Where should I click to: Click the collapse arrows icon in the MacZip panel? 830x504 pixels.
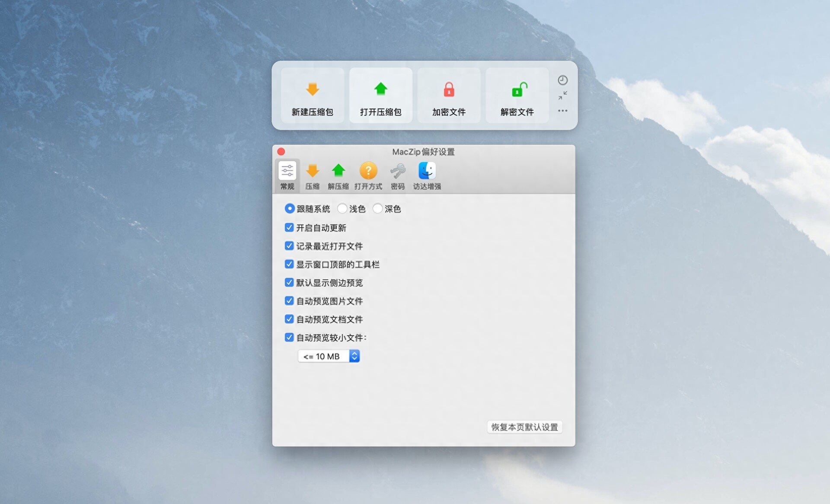pyautogui.click(x=562, y=96)
